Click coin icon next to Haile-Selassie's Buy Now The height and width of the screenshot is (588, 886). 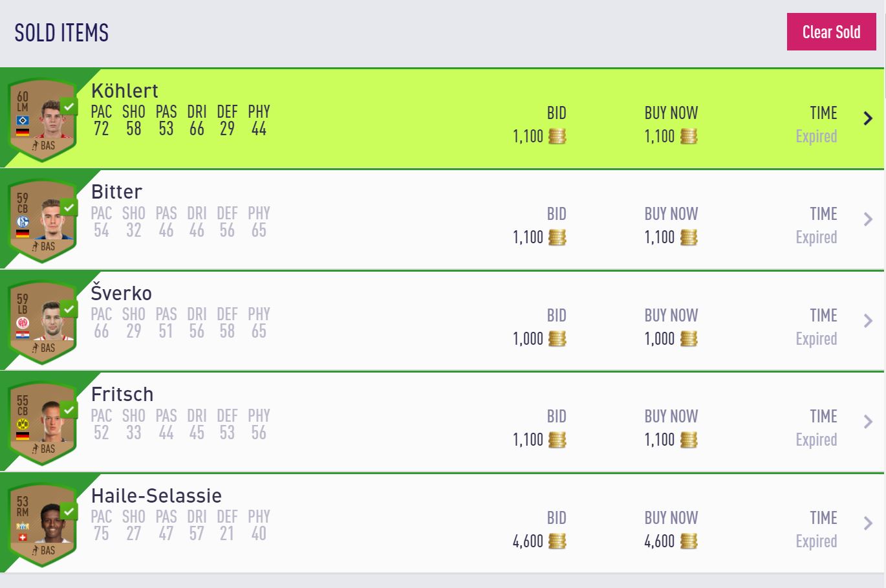click(688, 541)
